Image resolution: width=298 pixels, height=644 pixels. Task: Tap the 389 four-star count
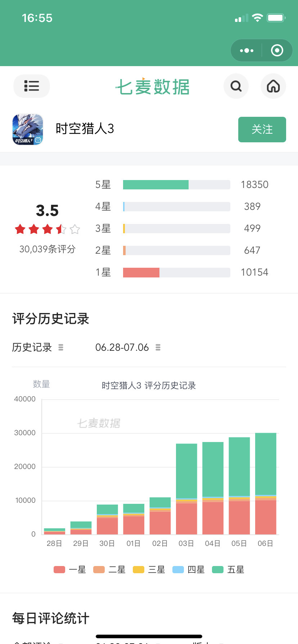pyautogui.click(x=252, y=207)
